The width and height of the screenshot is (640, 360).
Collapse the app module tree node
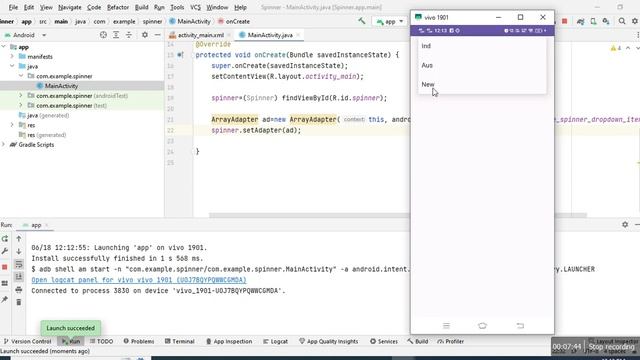tap(4, 47)
